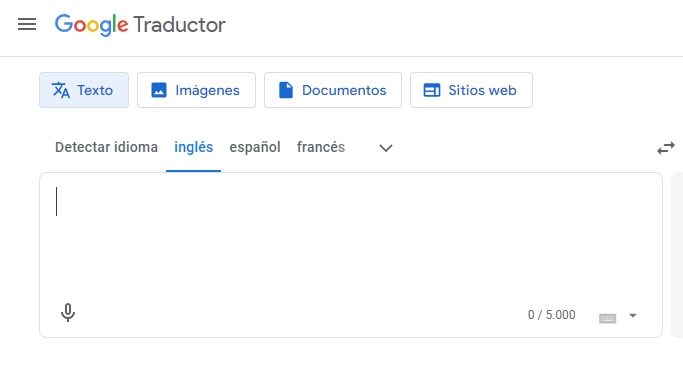The image size is (683, 391).
Task: Click the translate glyph icon beside Texto
Action: [61, 90]
